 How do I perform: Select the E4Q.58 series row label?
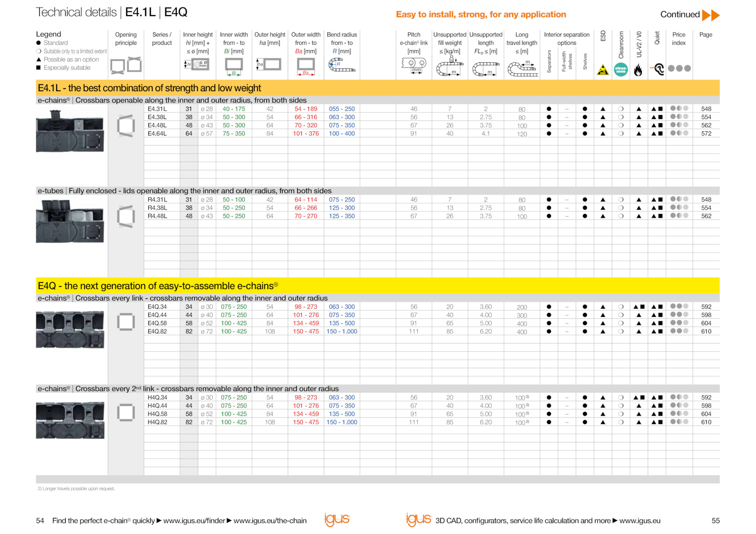click(157, 323)
